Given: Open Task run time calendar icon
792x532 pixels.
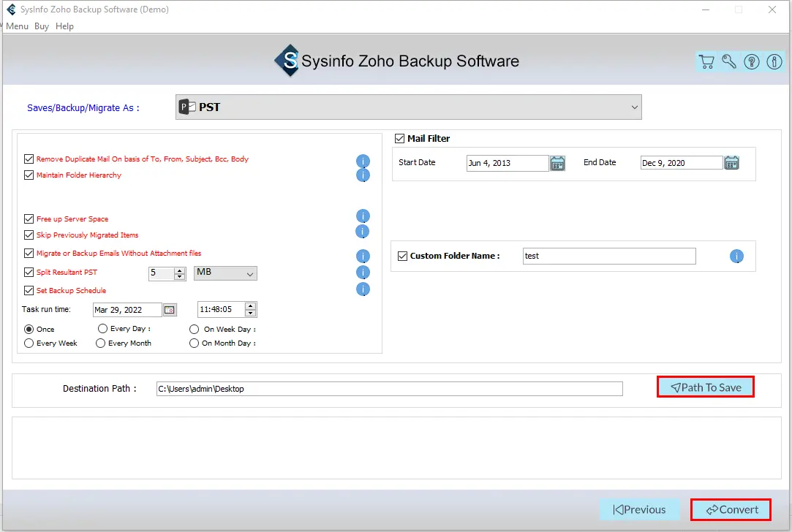Looking at the screenshot, I should (x=170, y=310).
